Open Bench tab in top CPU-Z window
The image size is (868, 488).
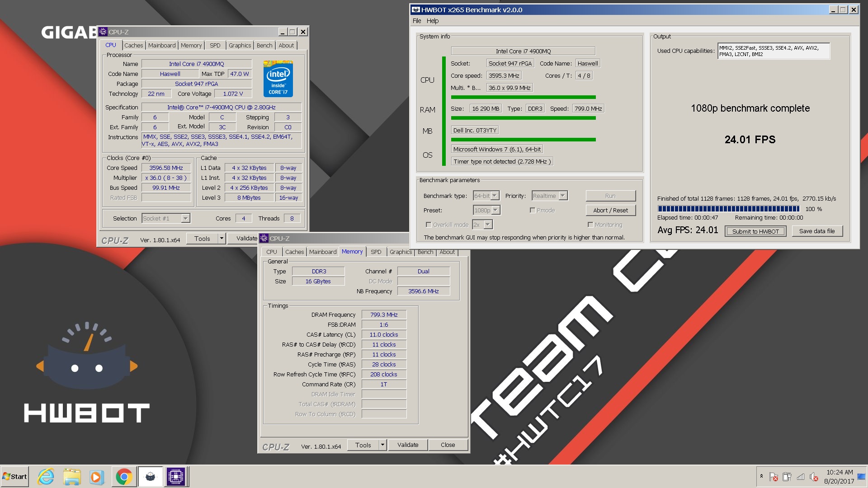pyautogui.click(x=264, y=45)
